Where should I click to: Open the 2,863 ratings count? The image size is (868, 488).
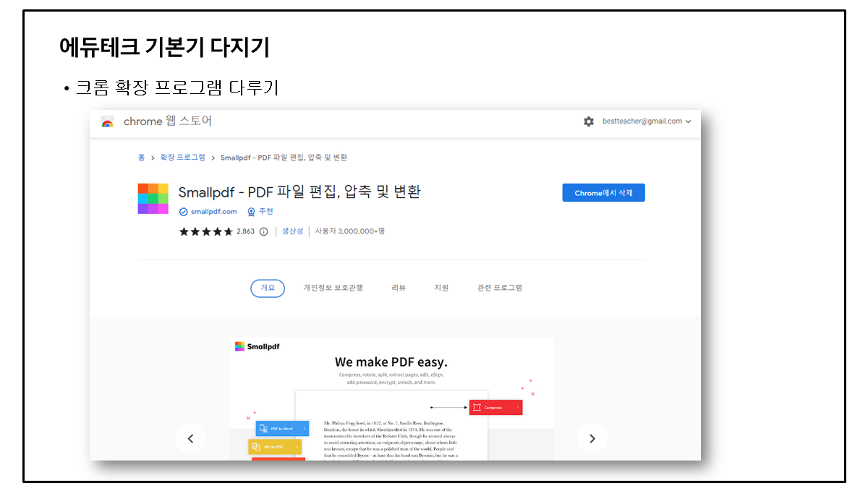[x=246, y=231]
